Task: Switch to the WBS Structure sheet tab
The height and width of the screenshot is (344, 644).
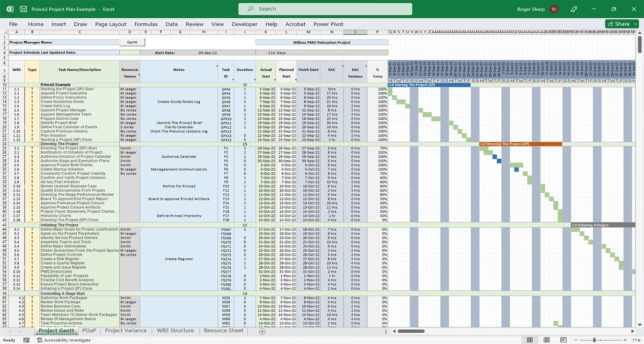Action: pos(175,331)
